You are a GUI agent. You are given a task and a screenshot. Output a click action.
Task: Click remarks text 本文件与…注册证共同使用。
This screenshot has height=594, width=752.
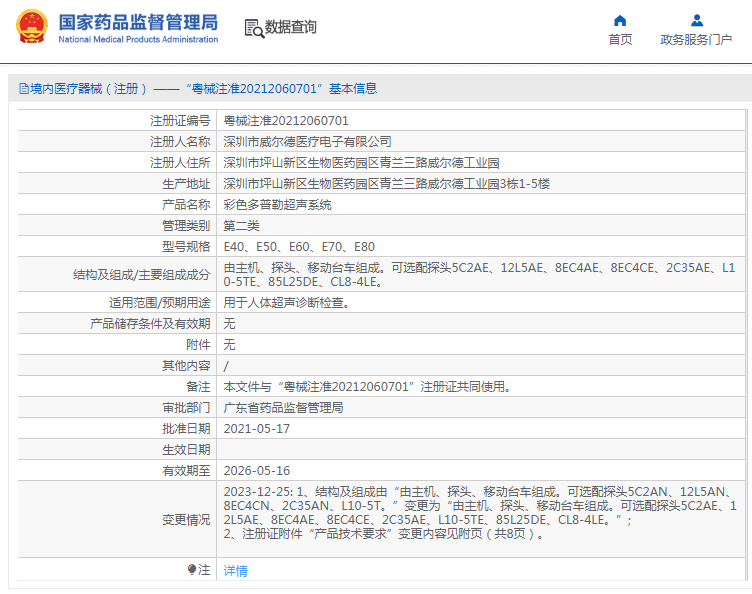[x=367, y=387]
